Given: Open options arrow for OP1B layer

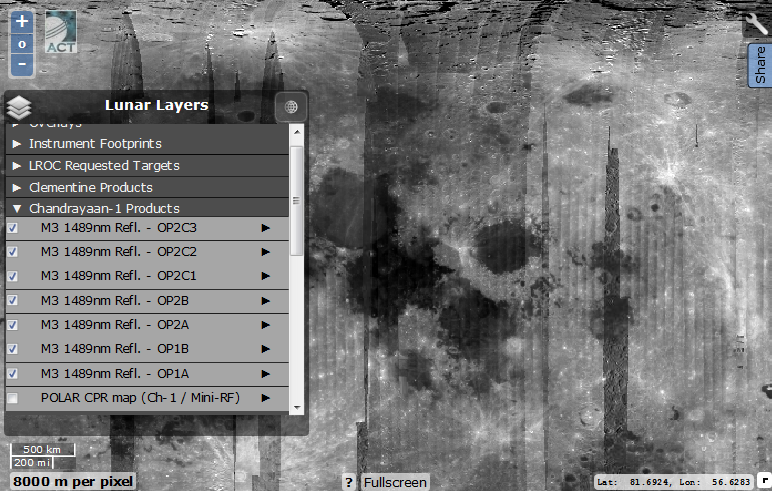Looking at the screenshot, I should (265, 349).
